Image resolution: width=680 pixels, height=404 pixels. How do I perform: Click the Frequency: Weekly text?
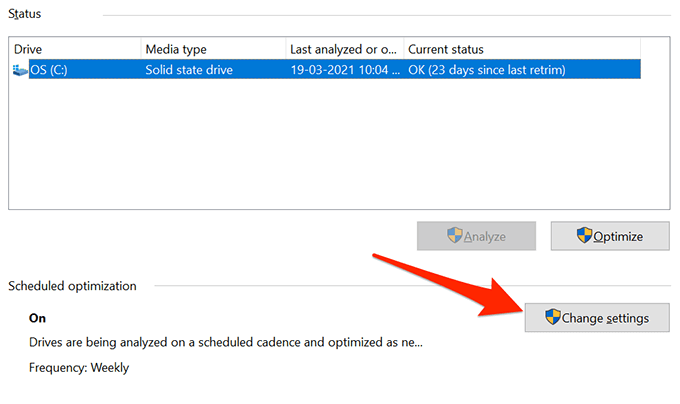78,367
